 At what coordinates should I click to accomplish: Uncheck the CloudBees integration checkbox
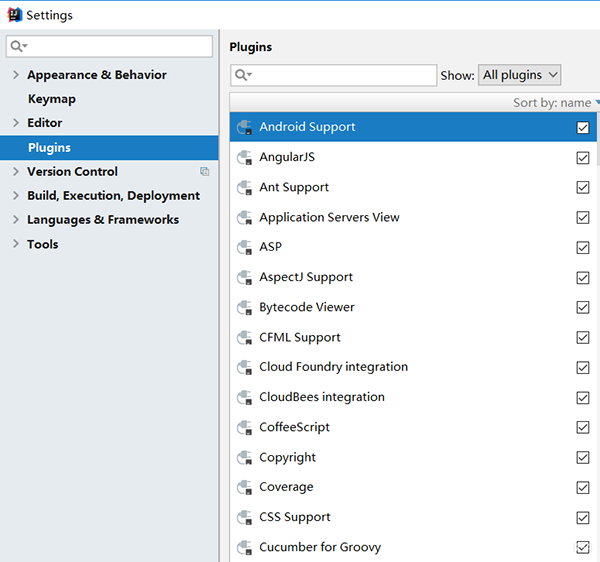point(583,398)
